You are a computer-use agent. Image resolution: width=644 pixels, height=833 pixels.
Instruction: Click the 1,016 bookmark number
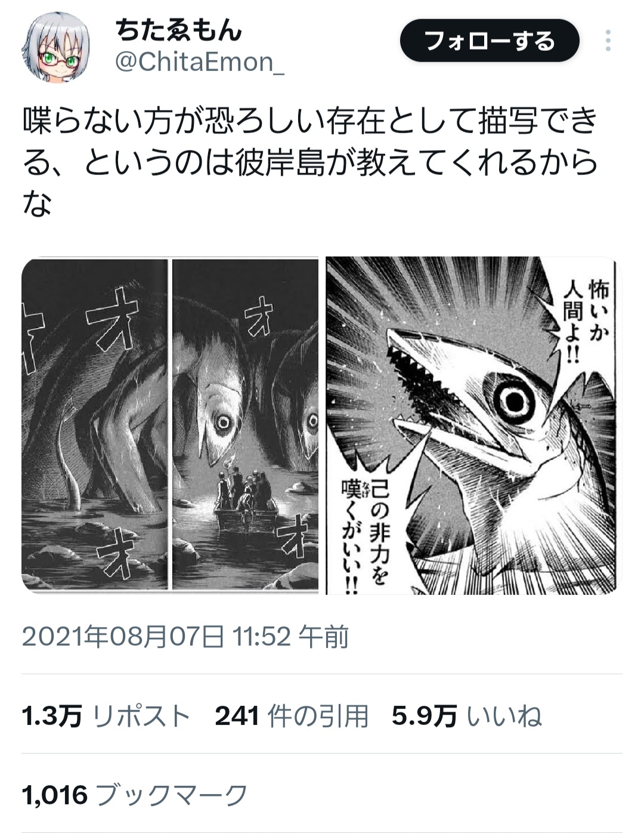coord(55,795)
